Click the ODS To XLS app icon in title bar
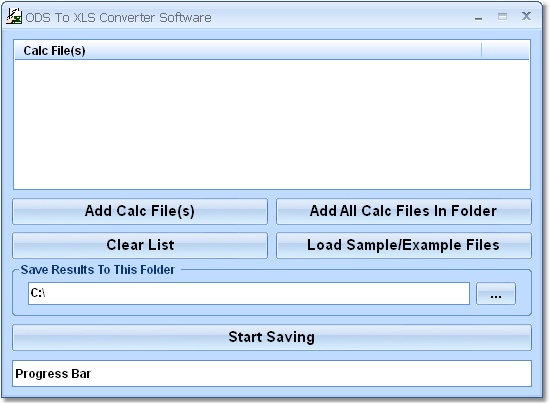Viewport: 550px width, 405px height. coord(14,16)
